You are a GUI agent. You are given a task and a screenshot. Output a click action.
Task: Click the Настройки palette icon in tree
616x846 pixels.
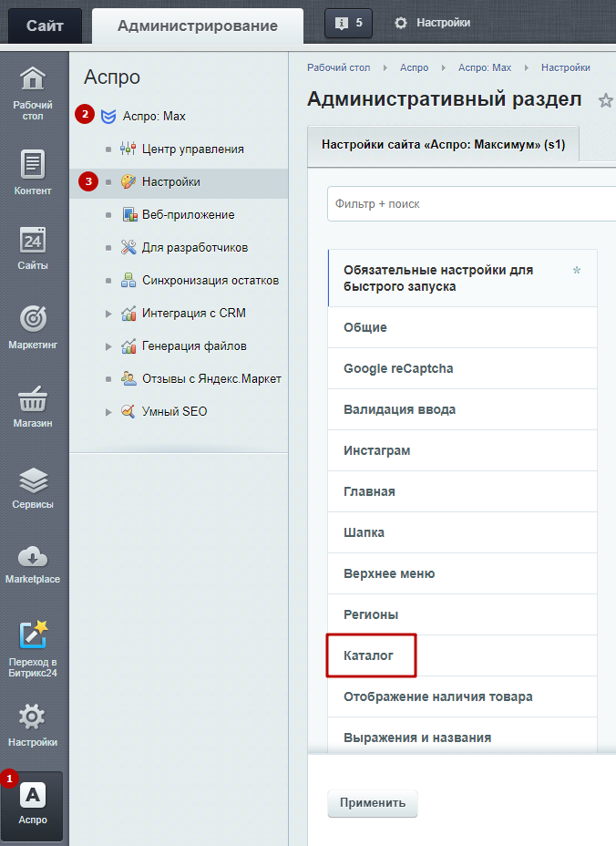128,181
